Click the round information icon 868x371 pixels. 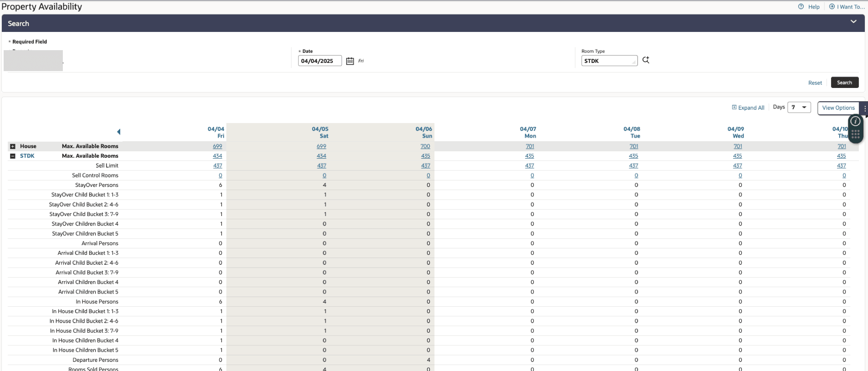(856, 121)
